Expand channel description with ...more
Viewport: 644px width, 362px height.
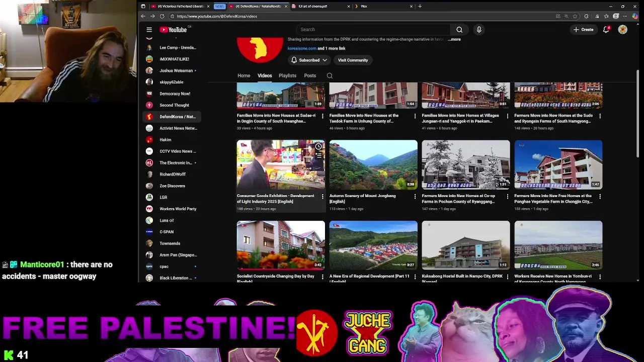[454, 39]
